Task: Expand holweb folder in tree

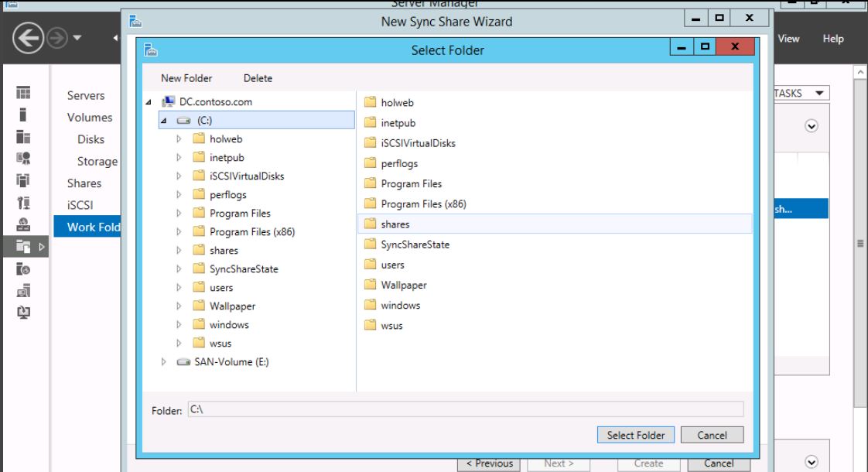Action: pos(179,139)
